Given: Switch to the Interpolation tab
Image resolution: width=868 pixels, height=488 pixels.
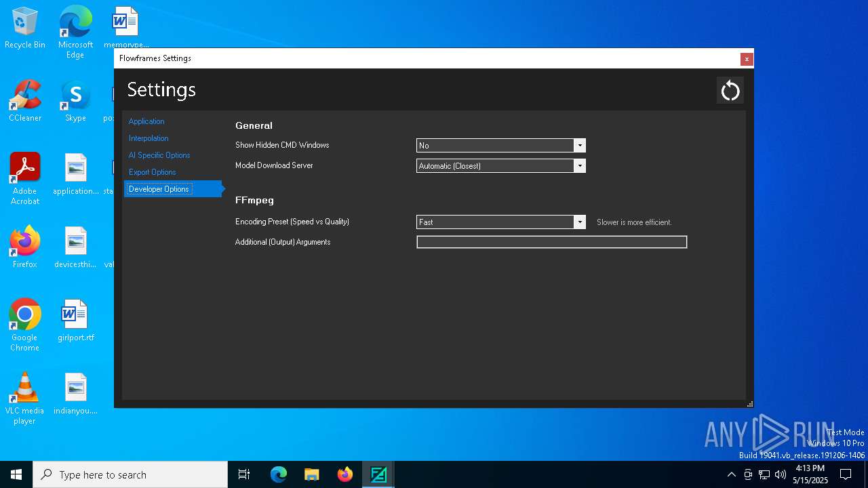Looking at the screenshot, I should coord(149,138).
